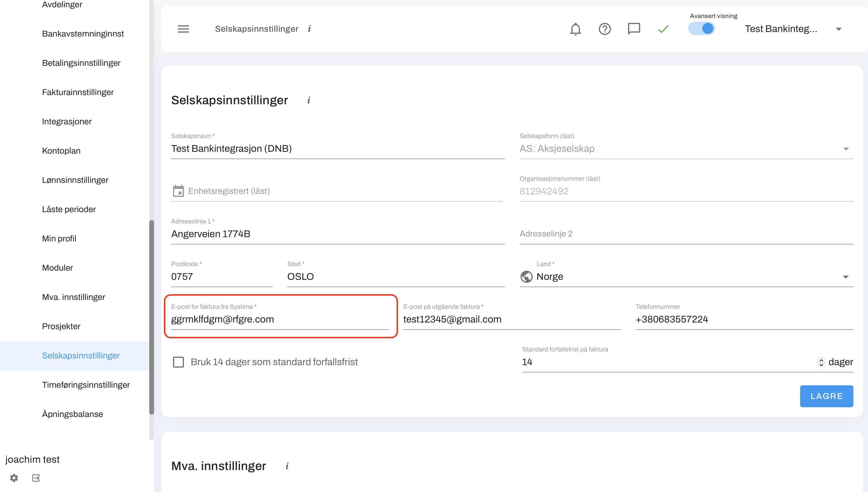Open the chat message icon

[x=634, y=29]
